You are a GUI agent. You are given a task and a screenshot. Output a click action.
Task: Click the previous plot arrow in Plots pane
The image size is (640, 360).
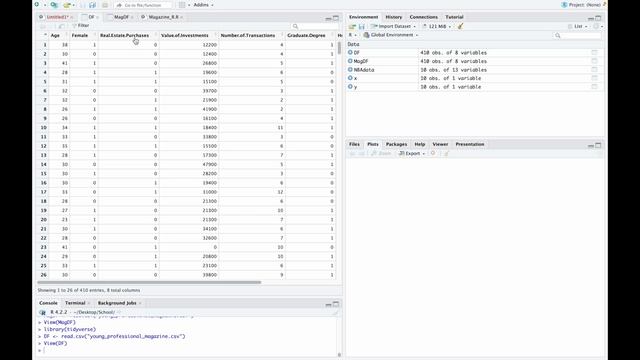353,153
